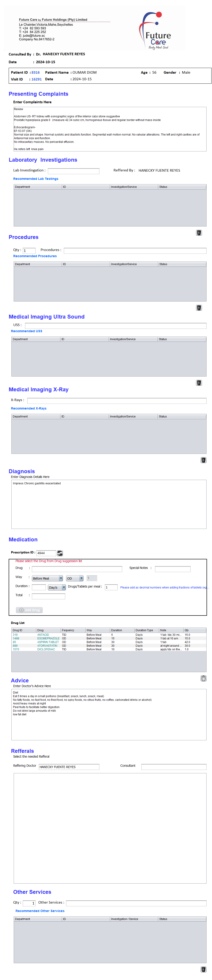Click the Other Services table trash icon
The height and width of the screenshot is (980, 212).
pos(203,969)
